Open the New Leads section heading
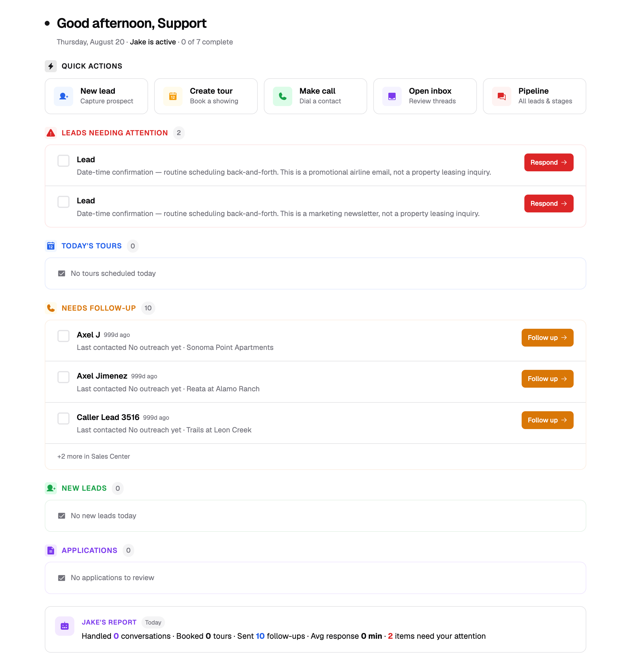625x672 pixels. (x=84, y=488)
